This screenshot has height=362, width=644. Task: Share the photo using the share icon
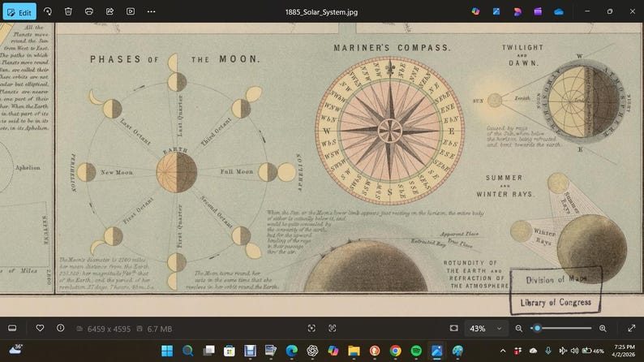109,11
